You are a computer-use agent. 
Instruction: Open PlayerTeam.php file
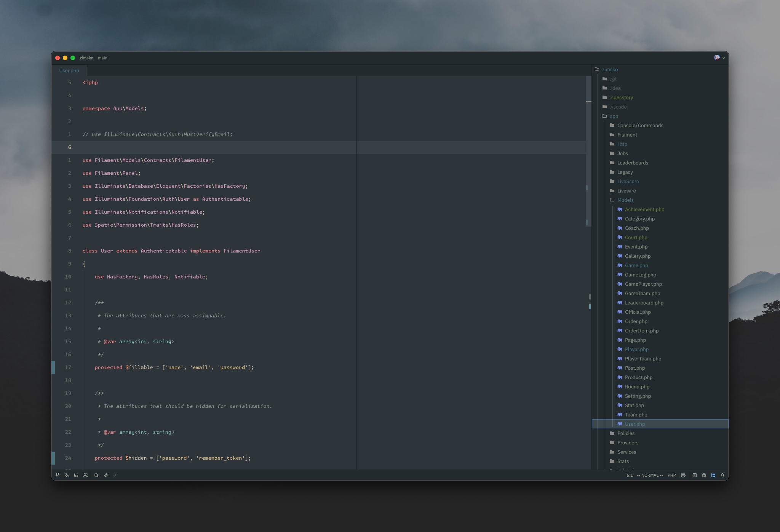coord(660,359)
